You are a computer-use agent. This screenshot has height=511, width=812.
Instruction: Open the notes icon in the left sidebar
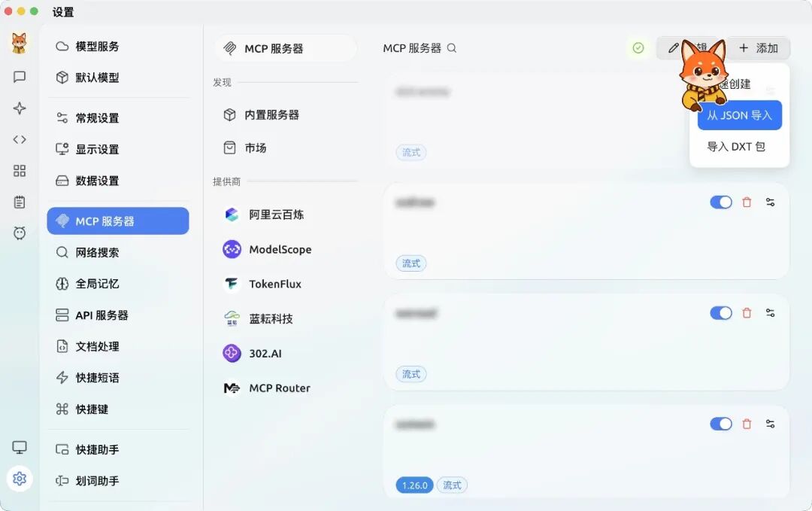coord(19,202)
